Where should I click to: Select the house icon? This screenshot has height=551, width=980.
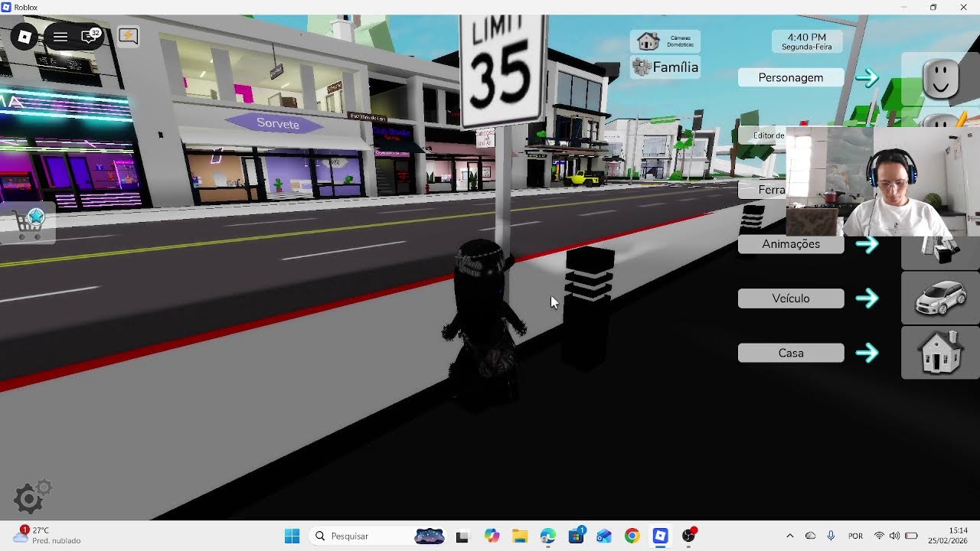[x=941, y=353]
